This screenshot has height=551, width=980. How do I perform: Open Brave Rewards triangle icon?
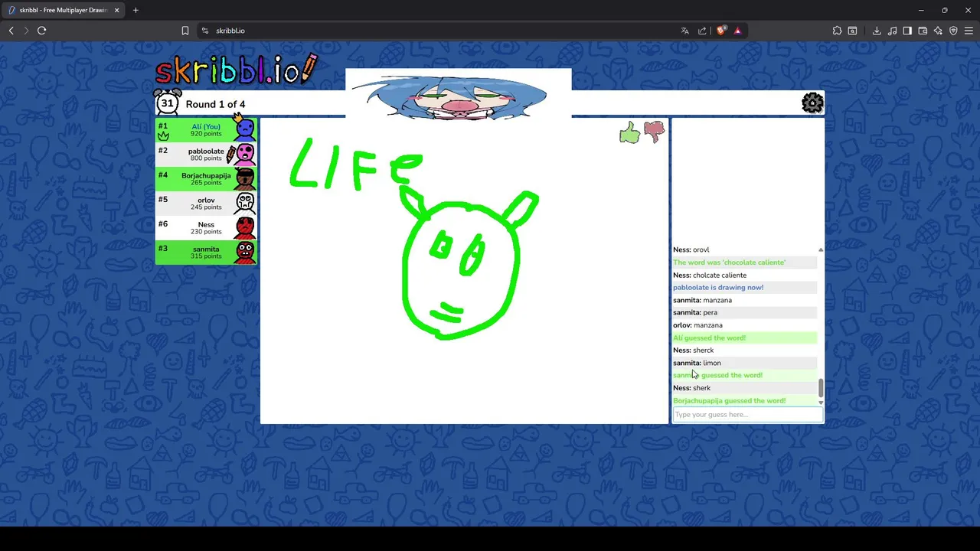[x=737, y=31]
